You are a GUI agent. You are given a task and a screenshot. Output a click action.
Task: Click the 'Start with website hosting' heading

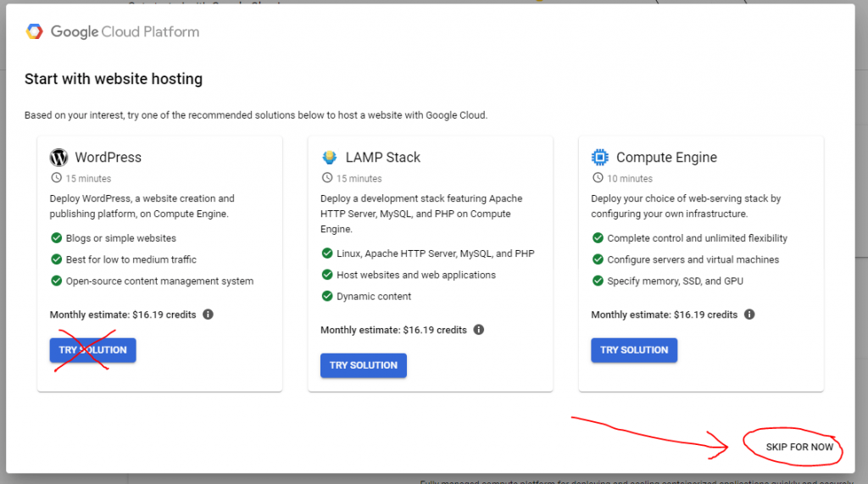tap(114, 79)
